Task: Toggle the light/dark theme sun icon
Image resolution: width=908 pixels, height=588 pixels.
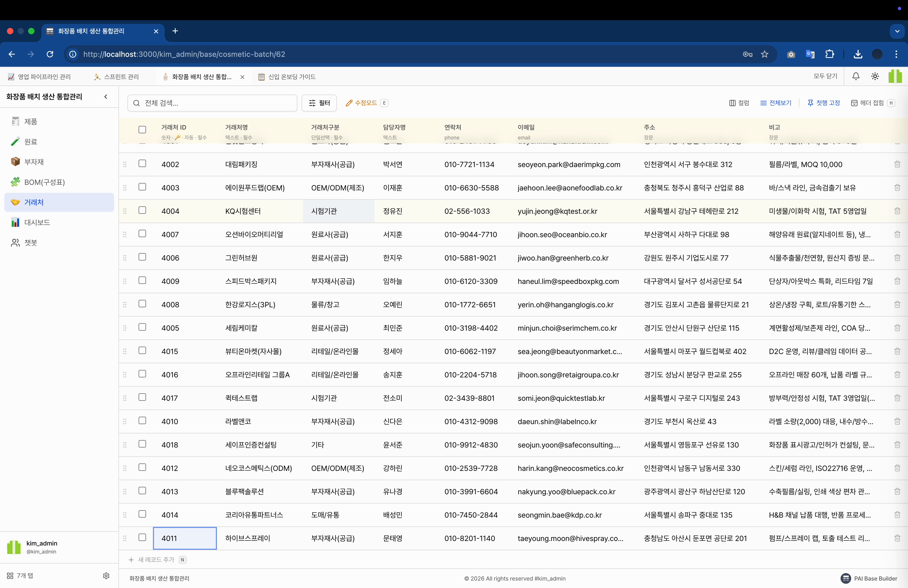Action: pos(875,76)
